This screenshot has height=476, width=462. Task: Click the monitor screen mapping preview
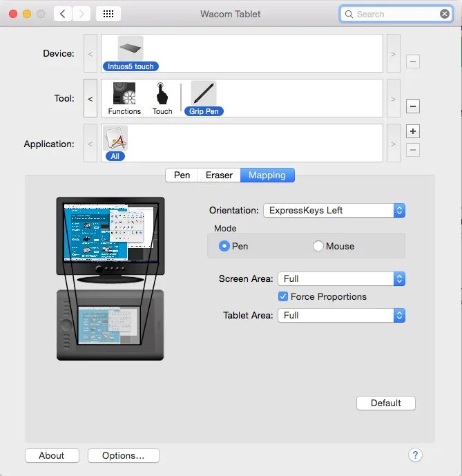click(110, 232)
